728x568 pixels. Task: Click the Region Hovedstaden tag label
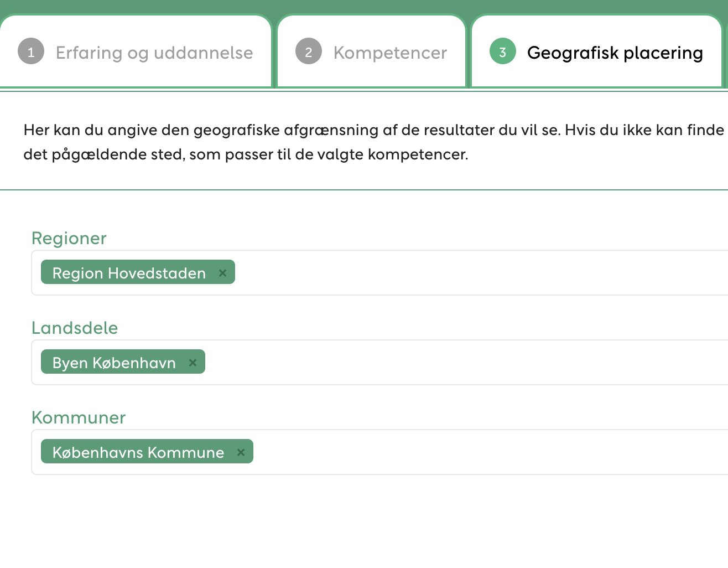click(x=129, y=273)
